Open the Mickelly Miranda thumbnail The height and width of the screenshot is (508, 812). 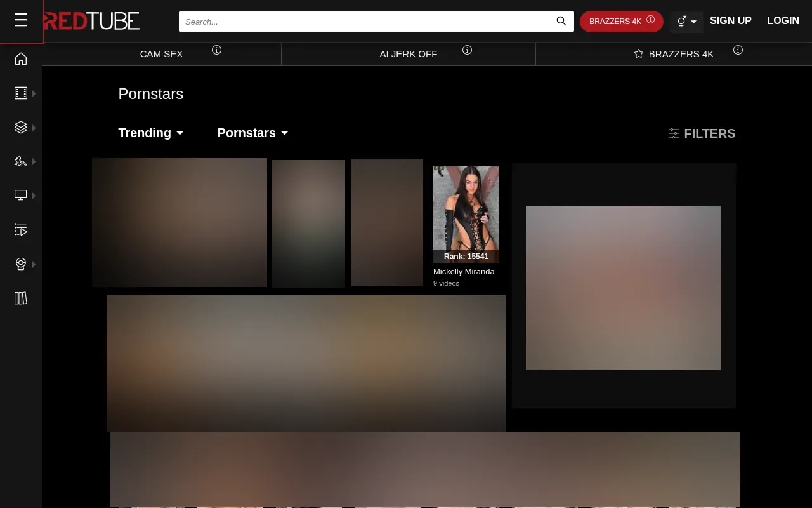466,215
